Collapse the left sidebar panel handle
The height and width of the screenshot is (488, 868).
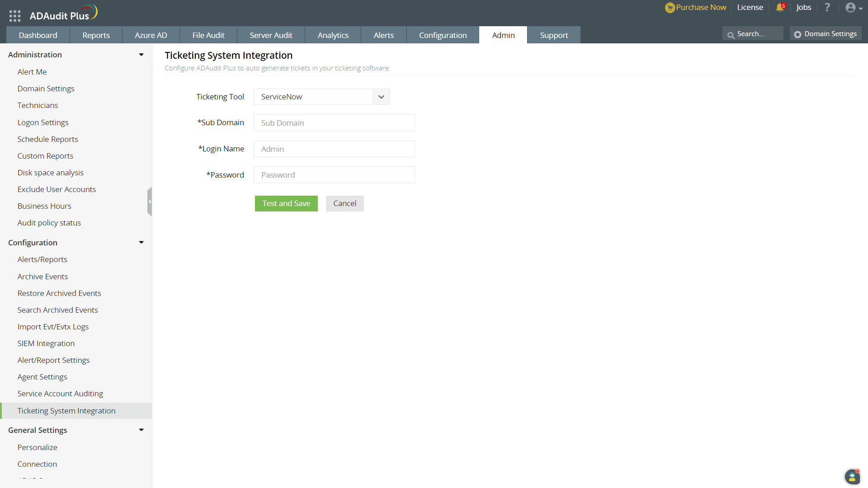150,202
